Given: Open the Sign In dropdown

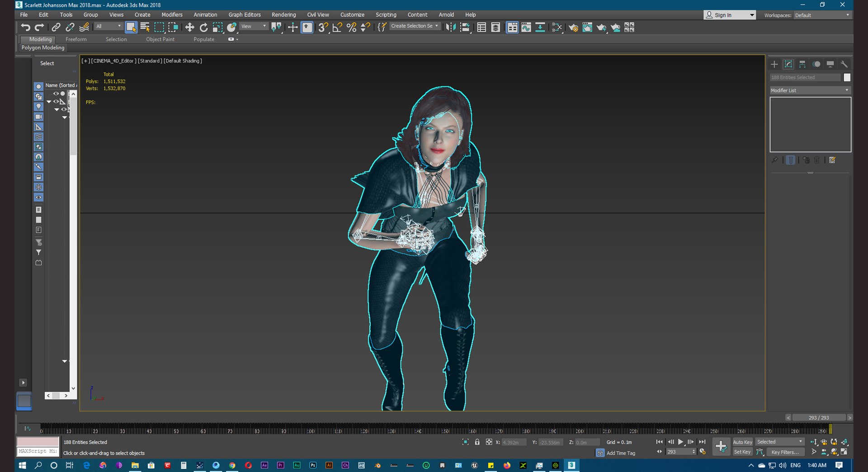Looking at the screenshot, I should coord(730,15).
